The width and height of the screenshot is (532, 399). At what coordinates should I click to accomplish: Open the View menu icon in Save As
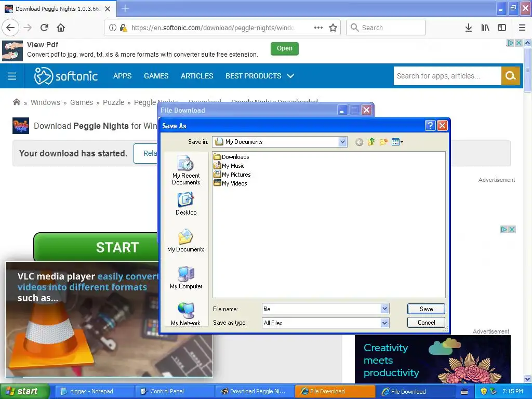(x=397, y=142)
